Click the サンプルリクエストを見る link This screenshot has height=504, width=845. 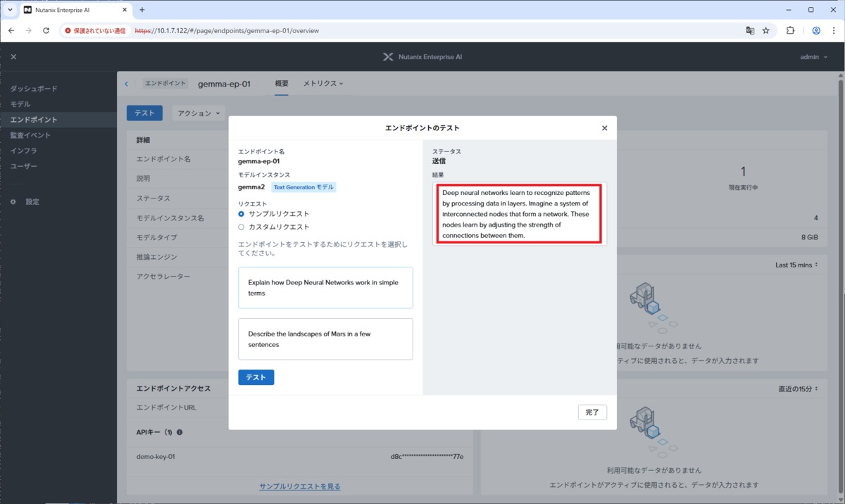pos(300,486)
